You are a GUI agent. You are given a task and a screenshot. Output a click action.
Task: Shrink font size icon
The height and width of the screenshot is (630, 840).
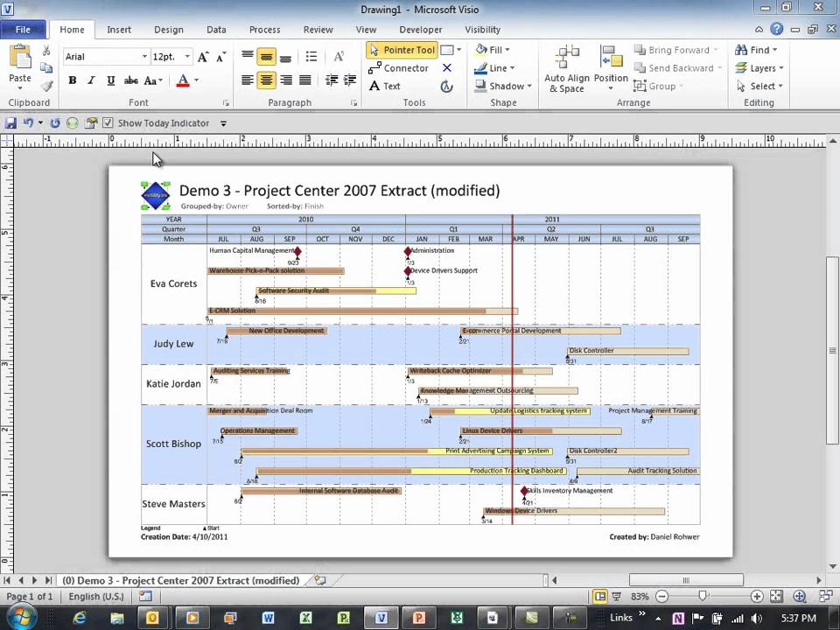pyautogui.click(x=220, y=57)
